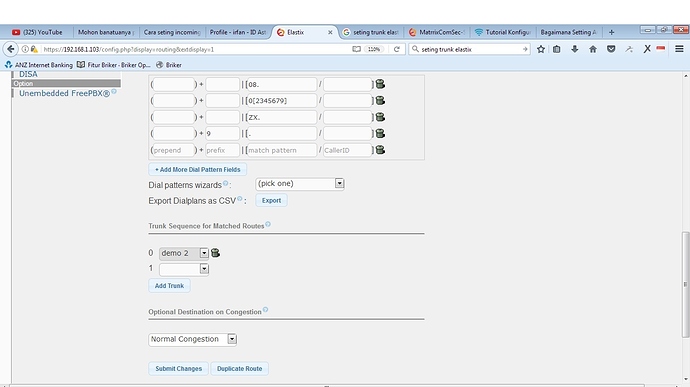Click help icon beside Trunk Sequence for Matched Routes
Screen dimensions: 690x387
(268, 224)
